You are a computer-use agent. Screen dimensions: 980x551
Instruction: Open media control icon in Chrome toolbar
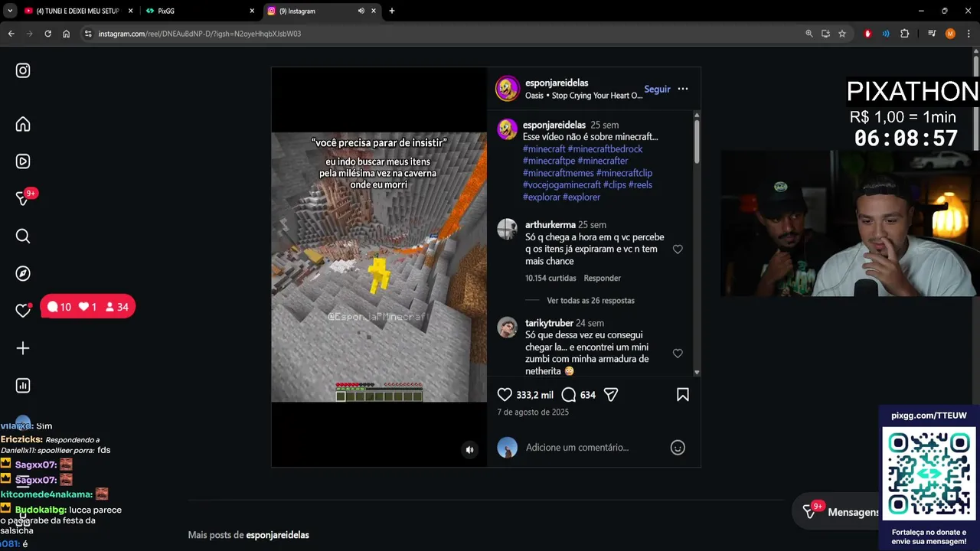932,34
